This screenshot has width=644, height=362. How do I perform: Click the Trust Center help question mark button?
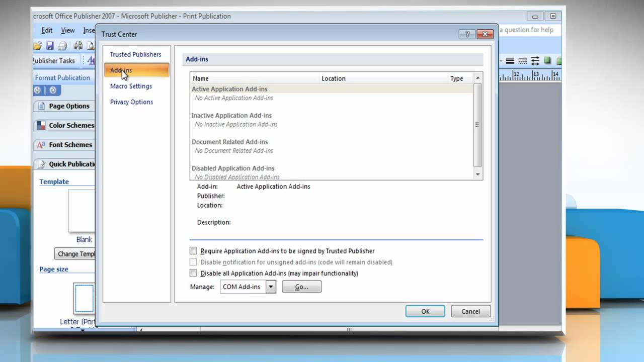tap(467, 34)
